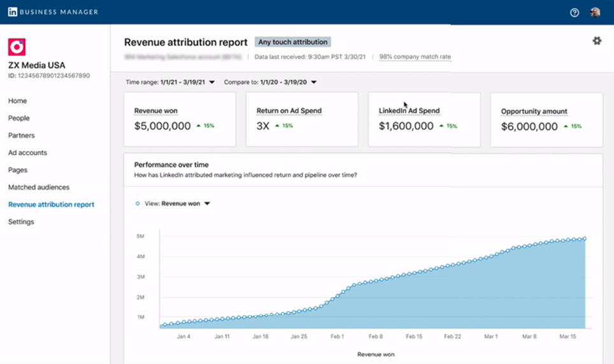
Task: Open People in the sidebar
Action: point(19,118)
